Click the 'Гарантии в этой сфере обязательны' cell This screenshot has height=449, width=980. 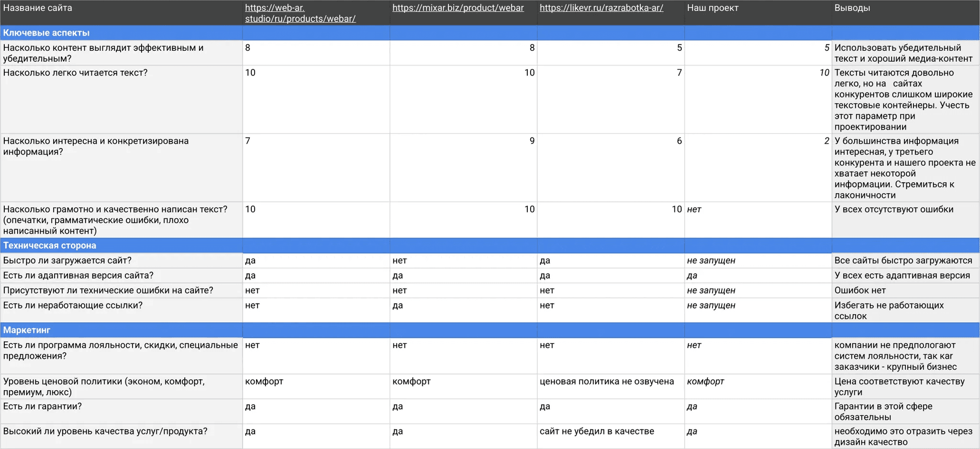pyautogui.click(x=883, y=412)
